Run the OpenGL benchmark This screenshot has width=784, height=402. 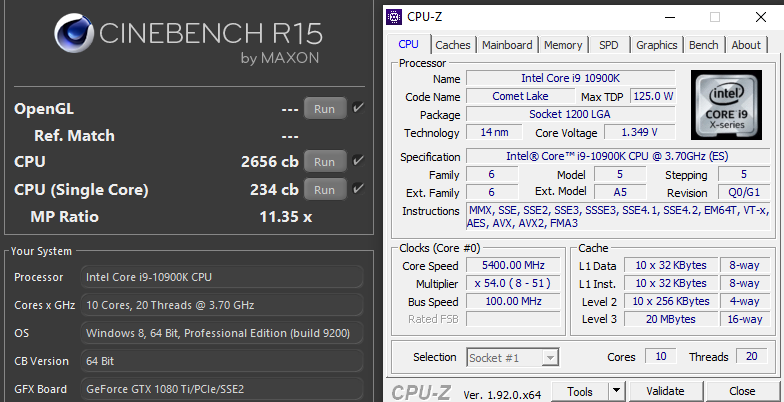coord(324,108)
